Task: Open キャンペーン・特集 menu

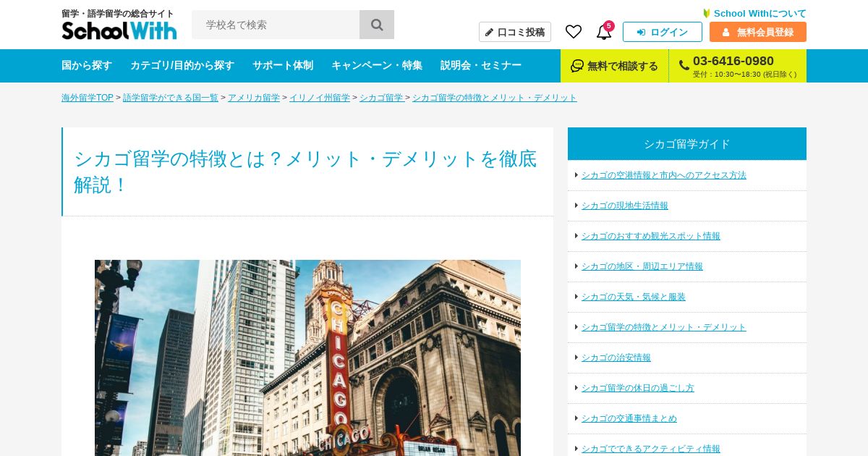Action: (x=377, y=65)
